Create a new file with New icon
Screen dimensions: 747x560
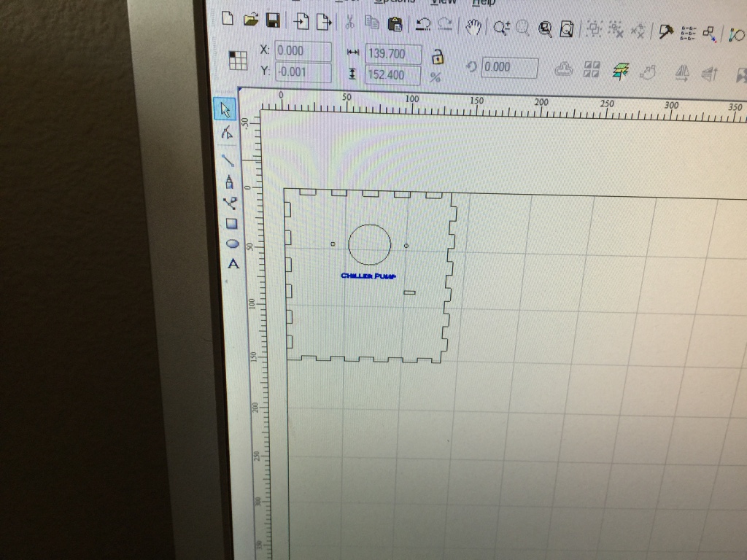[228, 18]
